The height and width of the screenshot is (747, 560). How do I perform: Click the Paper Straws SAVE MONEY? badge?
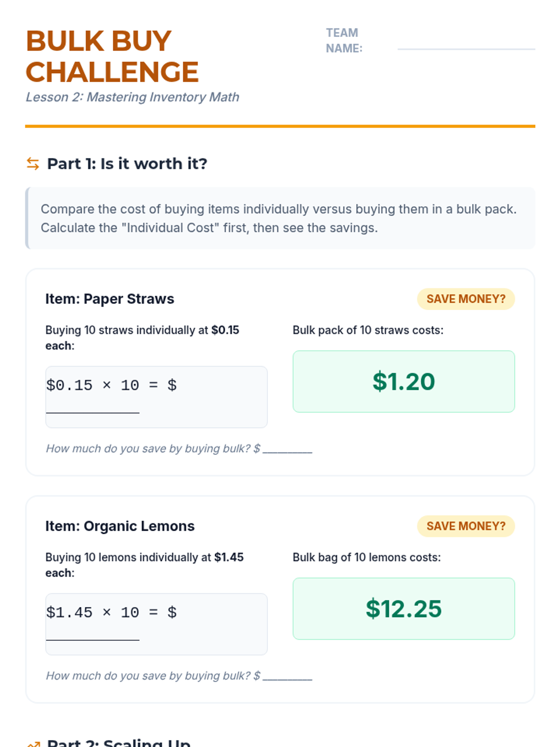pyautogui.click(x=466, y=299)
